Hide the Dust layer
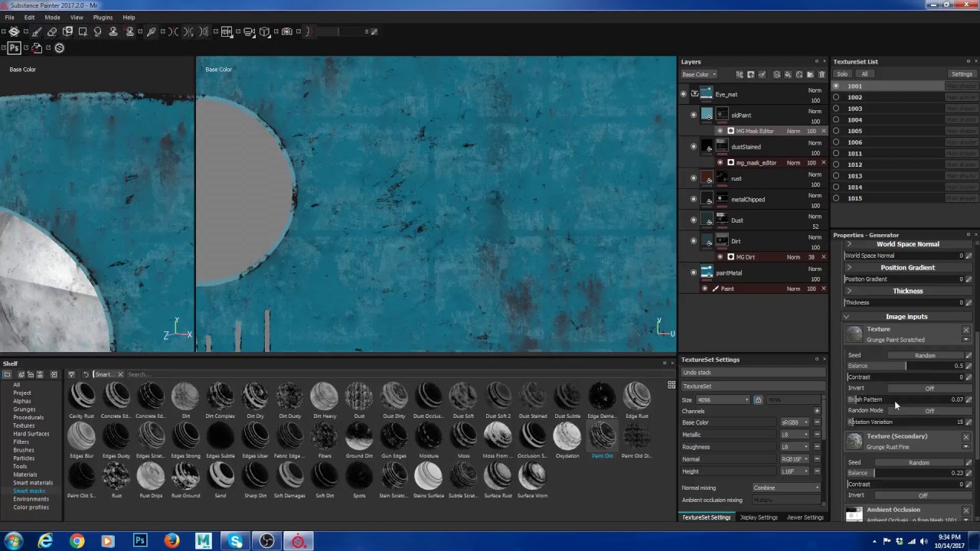 pyautogui.click(x=694, y=220)
